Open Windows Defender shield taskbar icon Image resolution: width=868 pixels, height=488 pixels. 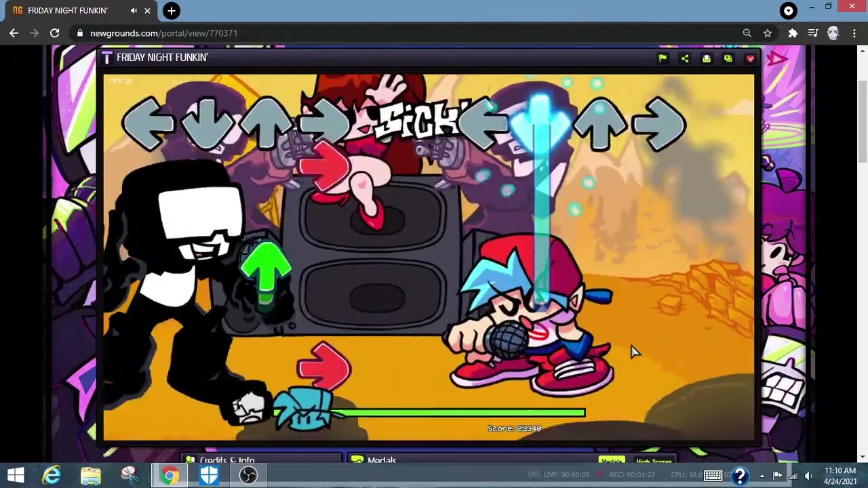(209, 475)
